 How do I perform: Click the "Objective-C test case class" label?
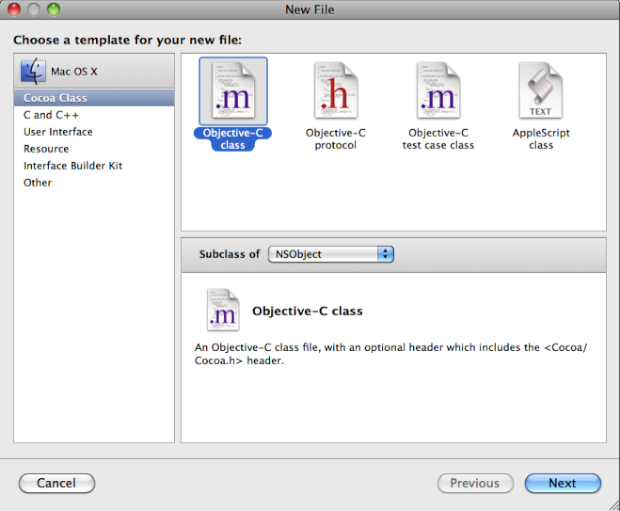pyautogui.click(x=438, y=139)
